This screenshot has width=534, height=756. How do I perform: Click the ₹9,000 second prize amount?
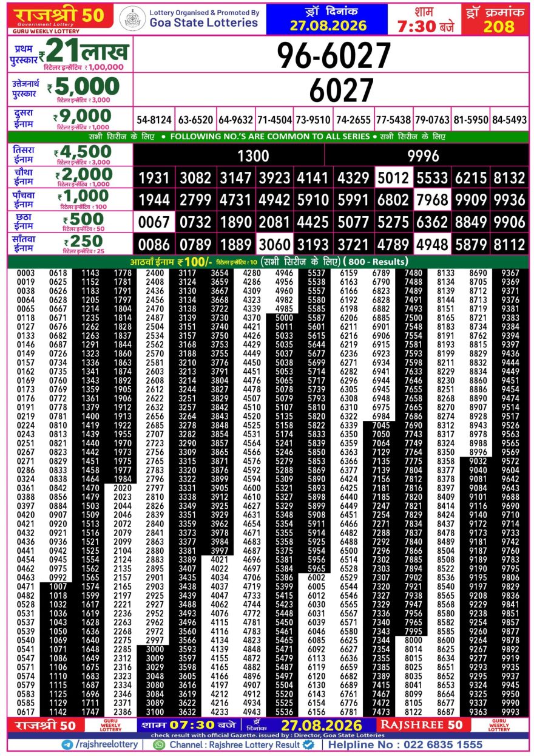click(83, 116)
